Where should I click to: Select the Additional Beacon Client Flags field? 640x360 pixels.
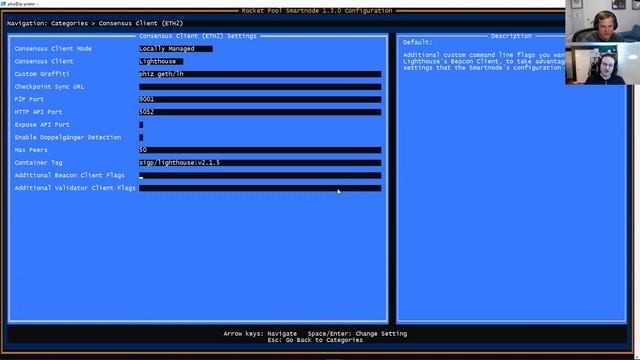click(260, 175)
